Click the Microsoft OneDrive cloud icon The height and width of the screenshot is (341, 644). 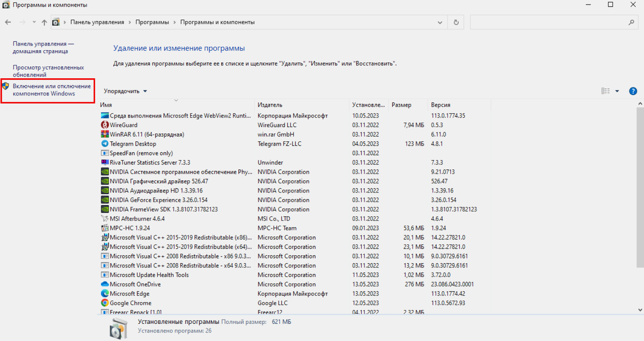click(x=105, y=285)
